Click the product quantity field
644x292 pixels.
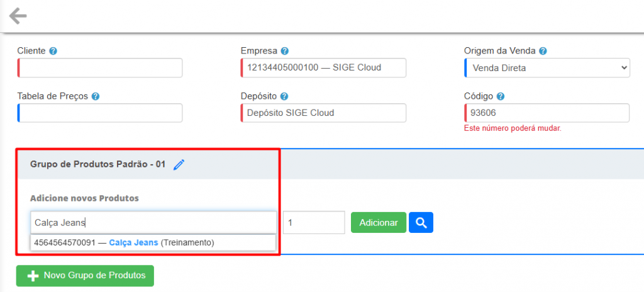click(314, 222)
